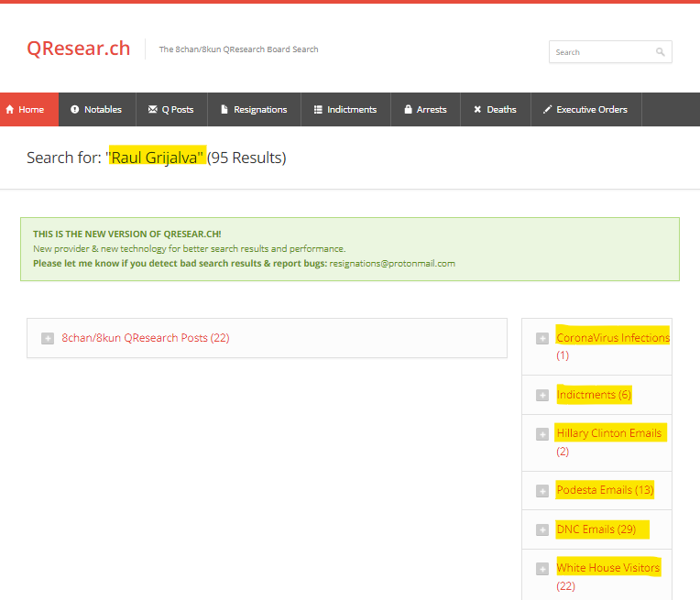Expand the Indictments (6) results section
Screen dimensions: 700x600
click(542, 395)
